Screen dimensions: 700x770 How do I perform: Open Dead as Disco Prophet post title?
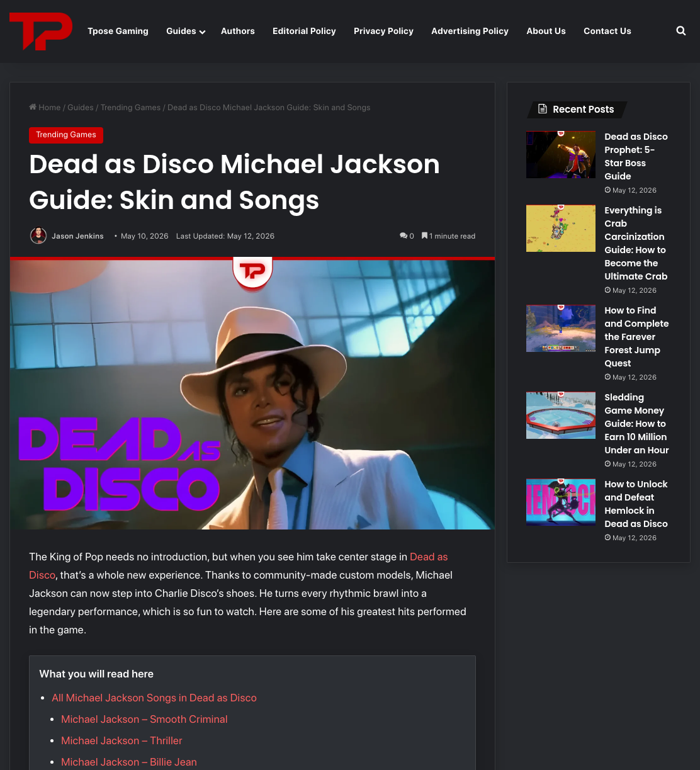[x=636, y=156]
